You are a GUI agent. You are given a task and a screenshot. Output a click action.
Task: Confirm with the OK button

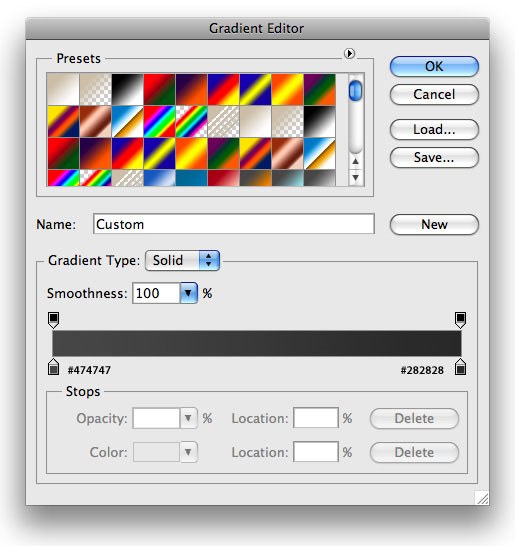pyautogui.click(x=434, y=67)
